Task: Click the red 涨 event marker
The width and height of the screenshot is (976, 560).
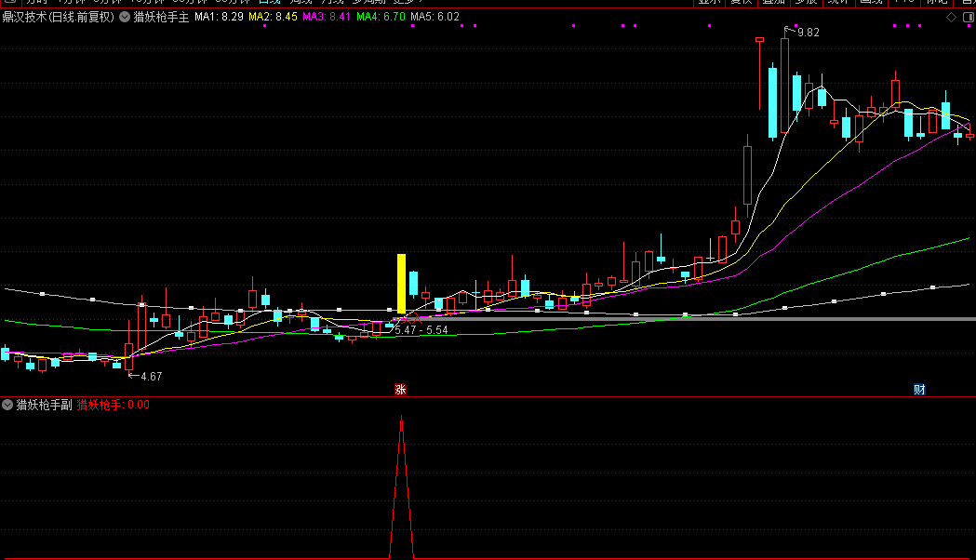Action: pyautogui.click(x=400, y=390)
